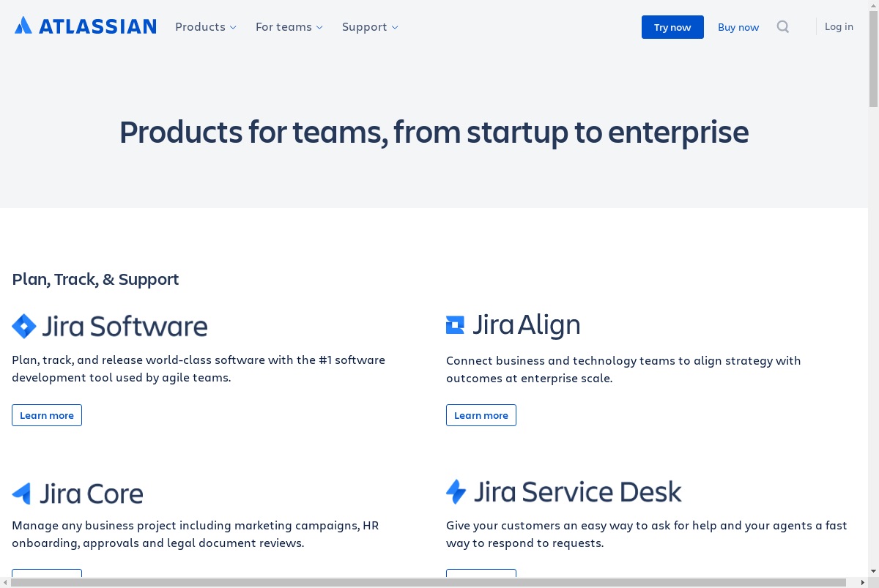
Task: Click the Atlassian logo in the header
Action: tap(85, 26)
